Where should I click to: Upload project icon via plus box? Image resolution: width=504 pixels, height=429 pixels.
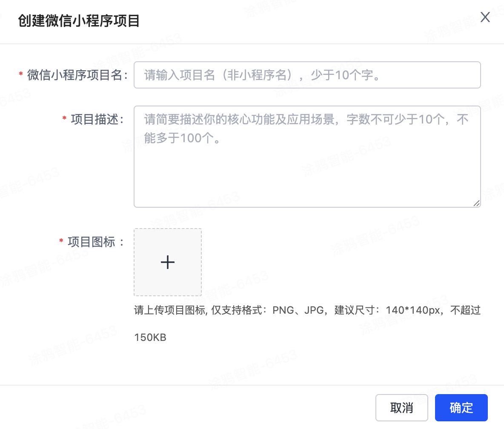[168, 262]
